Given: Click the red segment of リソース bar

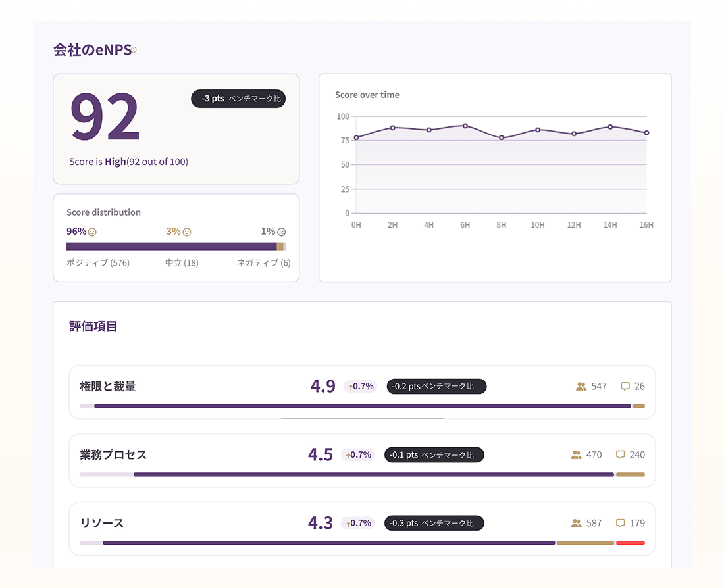Looking at the screenshot, I should click(631, 543).
